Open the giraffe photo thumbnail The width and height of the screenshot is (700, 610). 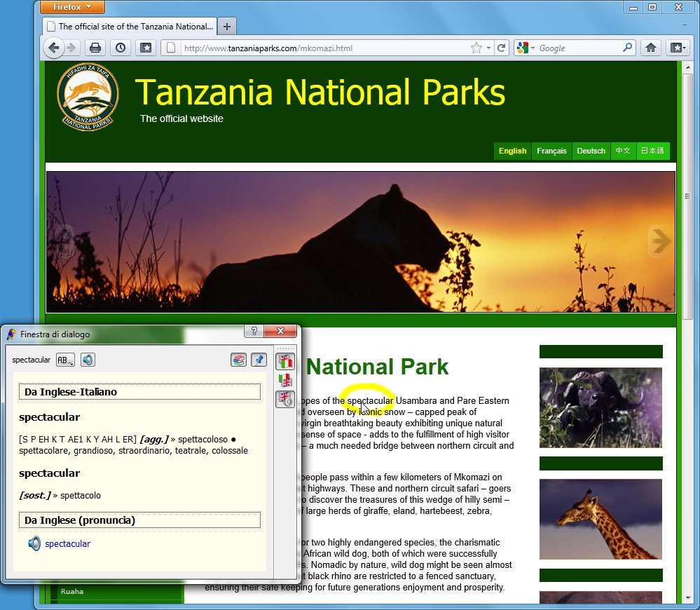(x=601, y=519)
